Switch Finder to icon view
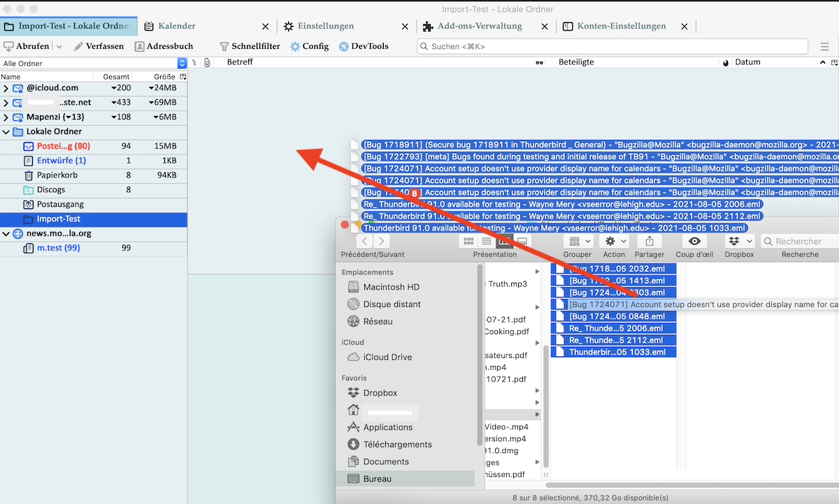This screenshot has height=504, width=839. click(x=469, y=241)
